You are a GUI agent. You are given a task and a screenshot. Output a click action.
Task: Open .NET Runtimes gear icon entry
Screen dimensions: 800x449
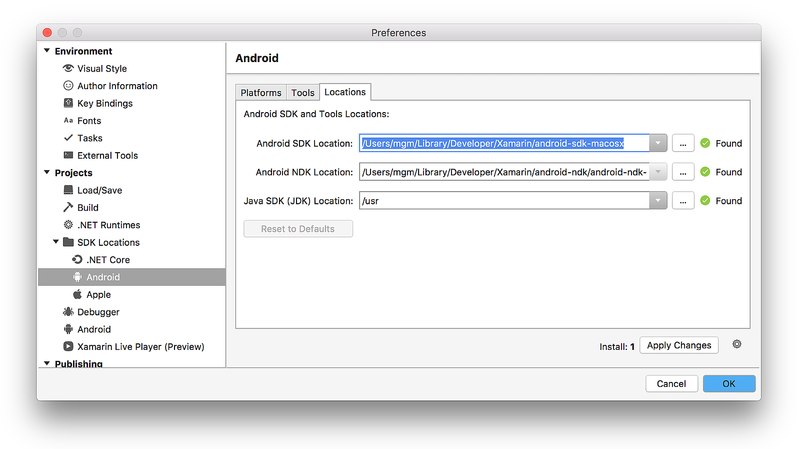coord(68,224)
